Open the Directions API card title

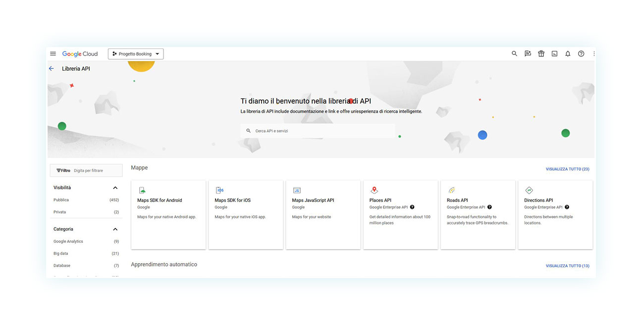538,200
